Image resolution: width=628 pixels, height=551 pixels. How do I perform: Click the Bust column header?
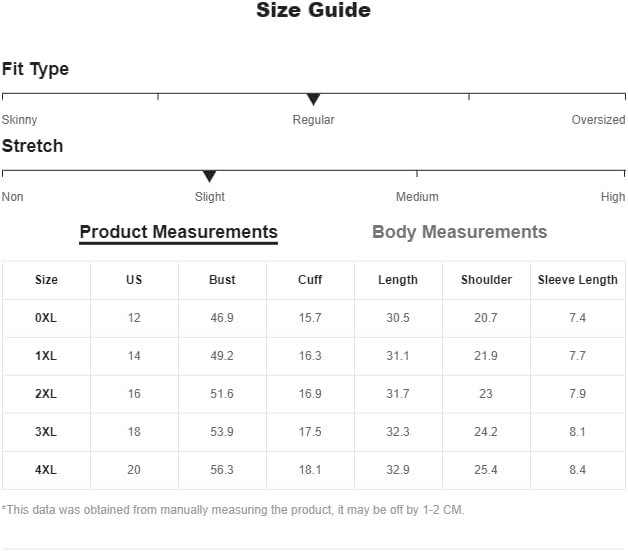[x=222, y=280]
